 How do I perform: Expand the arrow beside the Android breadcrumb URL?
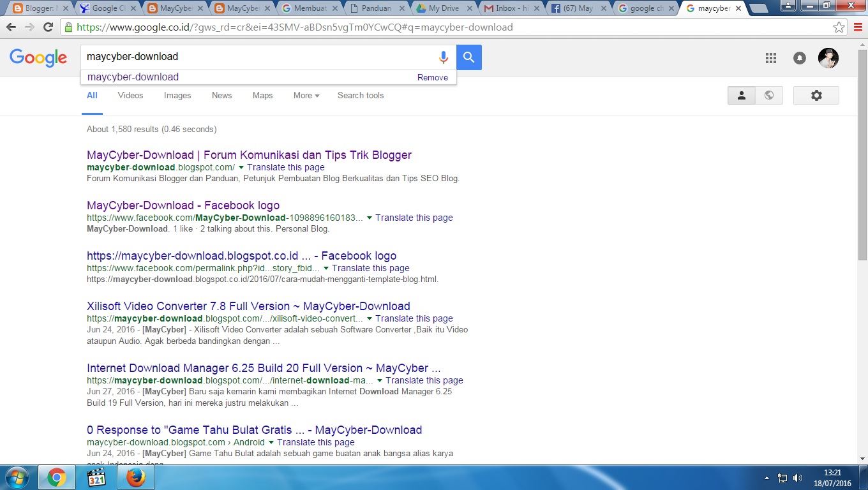click(271, 443)
